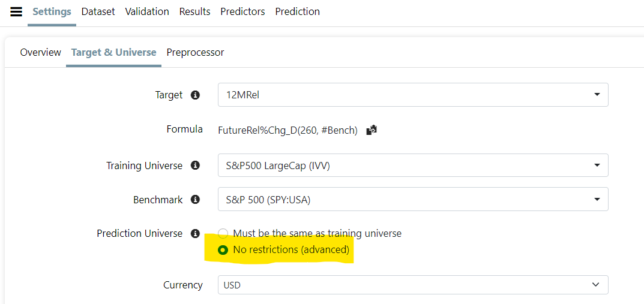Viewport: 644px width, 304px height.
Task: Switch to the Prediction tab
Action: 297,11
